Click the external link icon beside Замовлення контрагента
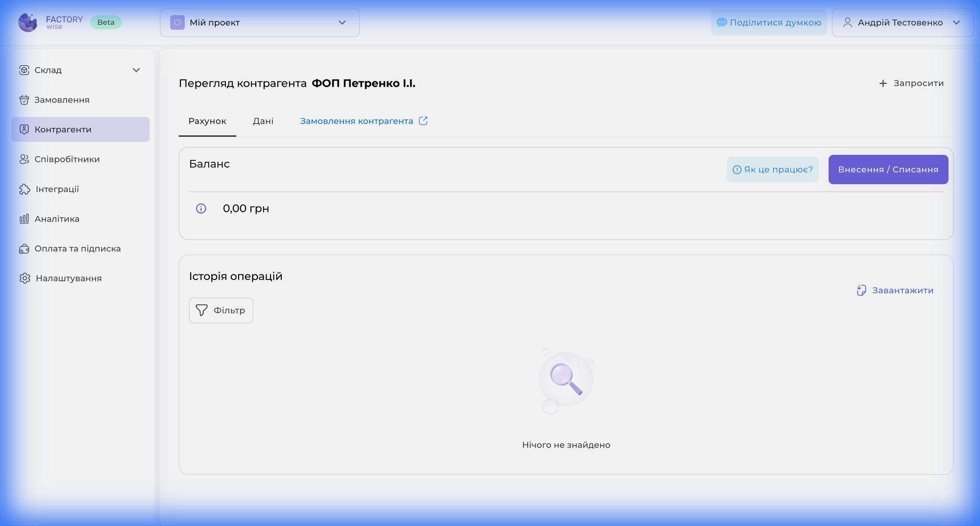980x526 pixels. [423, 121]
